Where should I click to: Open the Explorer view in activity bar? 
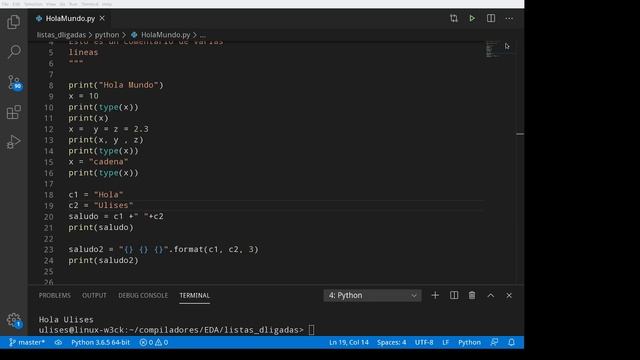tap(13, 22)
